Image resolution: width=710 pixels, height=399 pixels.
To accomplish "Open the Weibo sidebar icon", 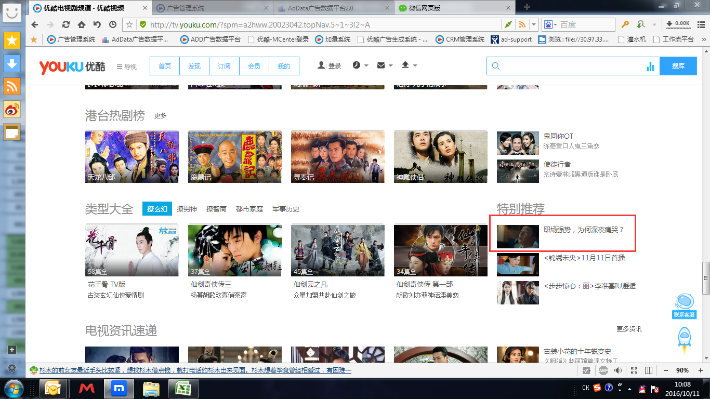I will 12,109.
